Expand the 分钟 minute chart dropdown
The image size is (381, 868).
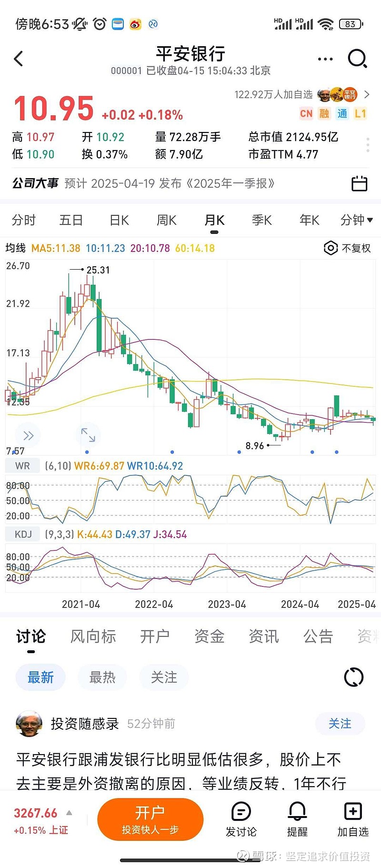tap(356, 220)
